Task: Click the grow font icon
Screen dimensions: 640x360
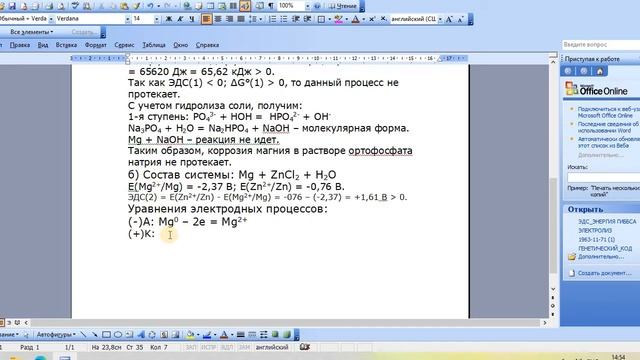Action: tap(449, 19)
